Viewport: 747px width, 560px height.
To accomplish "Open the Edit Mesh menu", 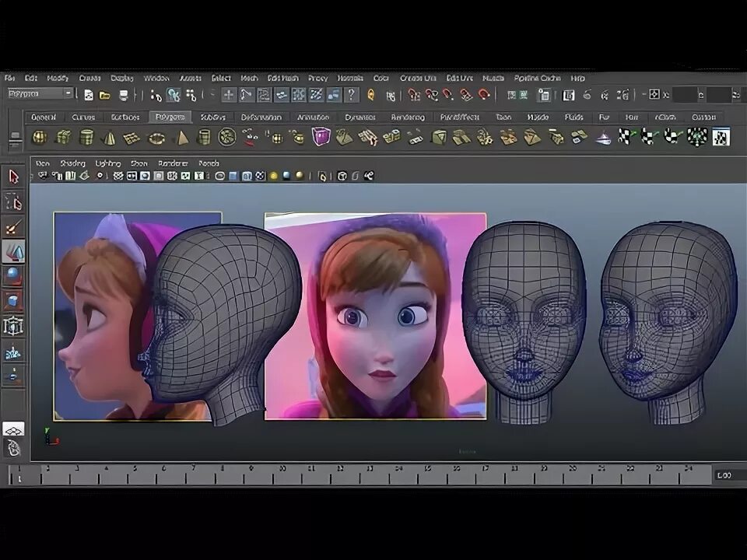I will (283, 78).
